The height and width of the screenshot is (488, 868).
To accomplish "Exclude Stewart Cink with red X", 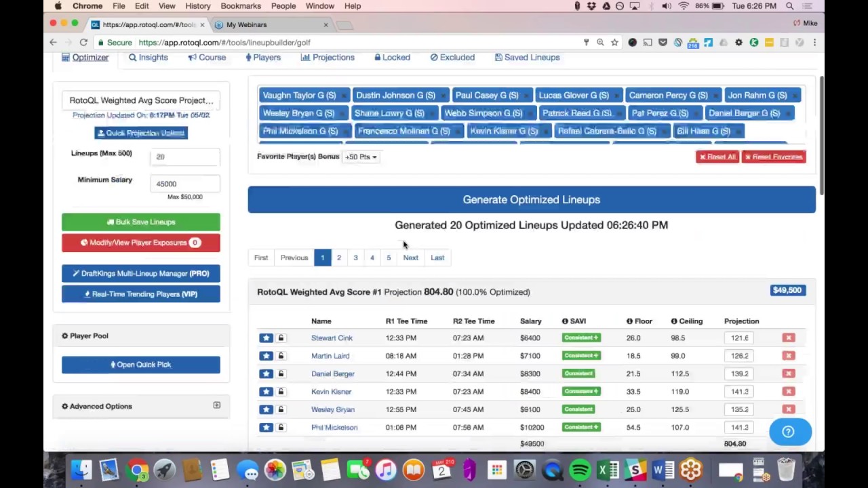I will 788,338.
